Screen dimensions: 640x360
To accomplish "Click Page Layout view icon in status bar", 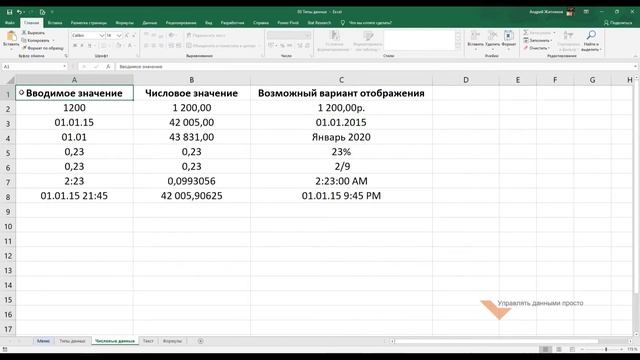I will (559, 349).
